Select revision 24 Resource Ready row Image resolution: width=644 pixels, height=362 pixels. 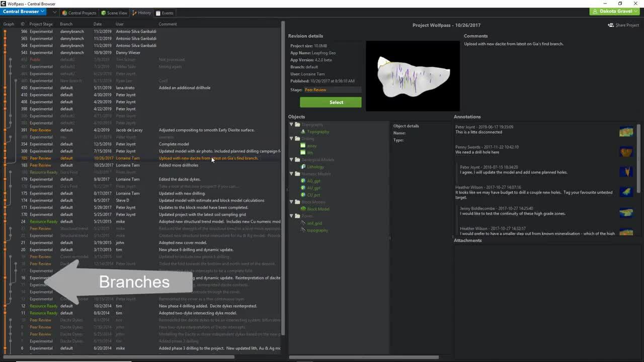pyautogui.click(x=141, y=221)
